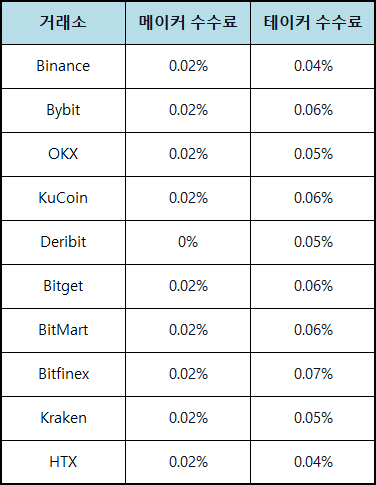Select Bitfinex's 0.07% taker fee
Viewport: 376px width, 485px height.
coord(313,374)
